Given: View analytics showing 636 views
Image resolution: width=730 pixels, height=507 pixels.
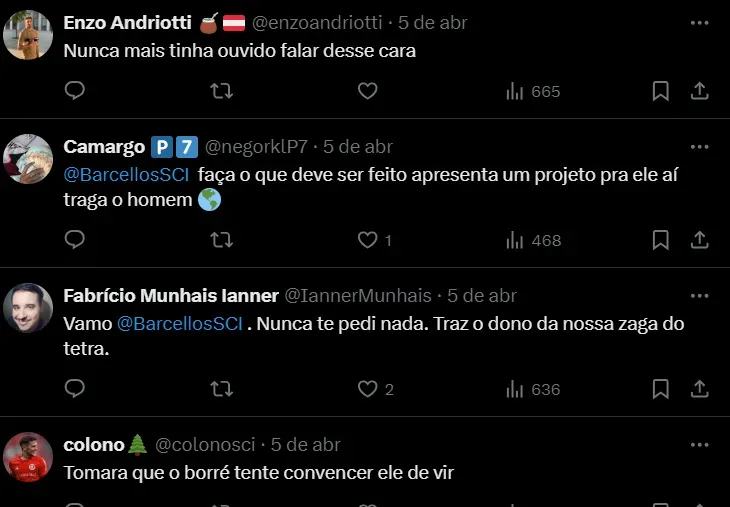Looking at the screenshot, I should click(x=533, y=389).
